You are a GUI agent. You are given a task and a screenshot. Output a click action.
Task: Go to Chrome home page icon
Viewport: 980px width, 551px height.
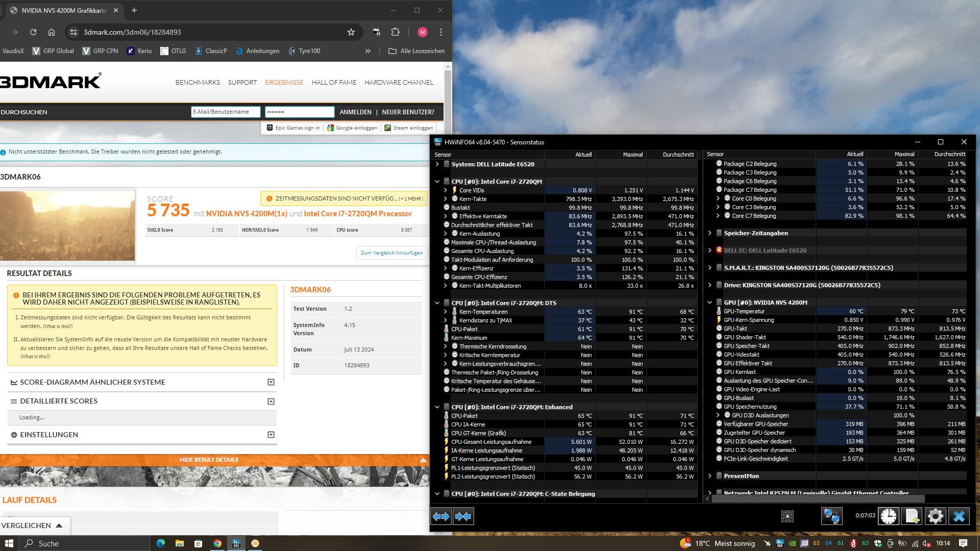pyautogui.click(x=52, y=32)
